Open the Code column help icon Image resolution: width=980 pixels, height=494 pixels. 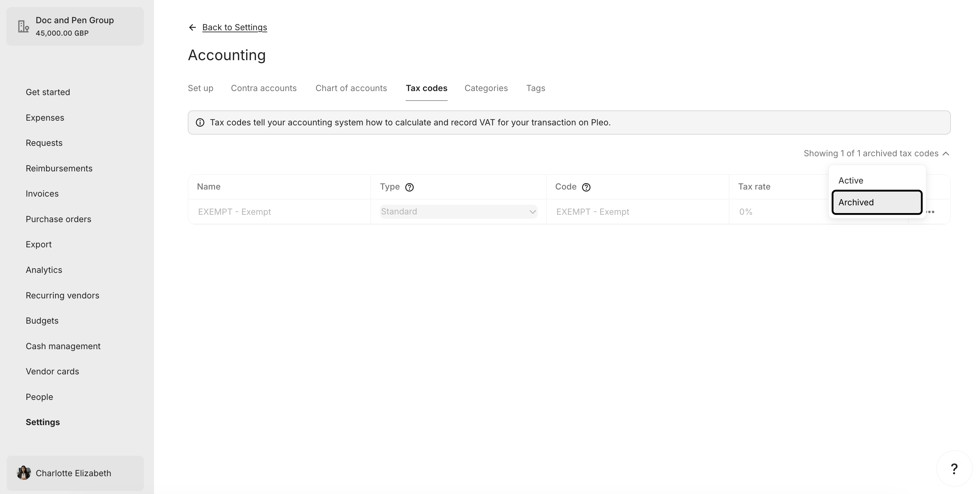tap(586, 187)
